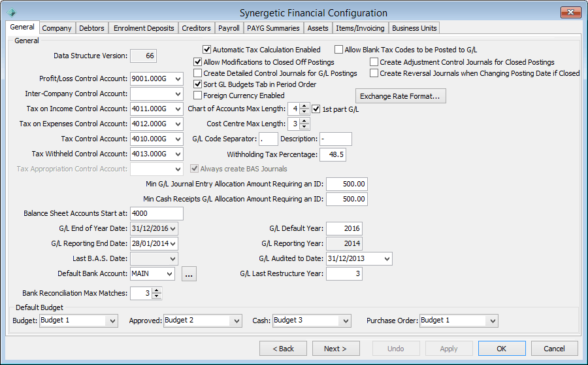This screenshot has width=588, height=365.
Task: Decrease Chart of Accounts Max Length spinner
Action: (x=304, y=112)
